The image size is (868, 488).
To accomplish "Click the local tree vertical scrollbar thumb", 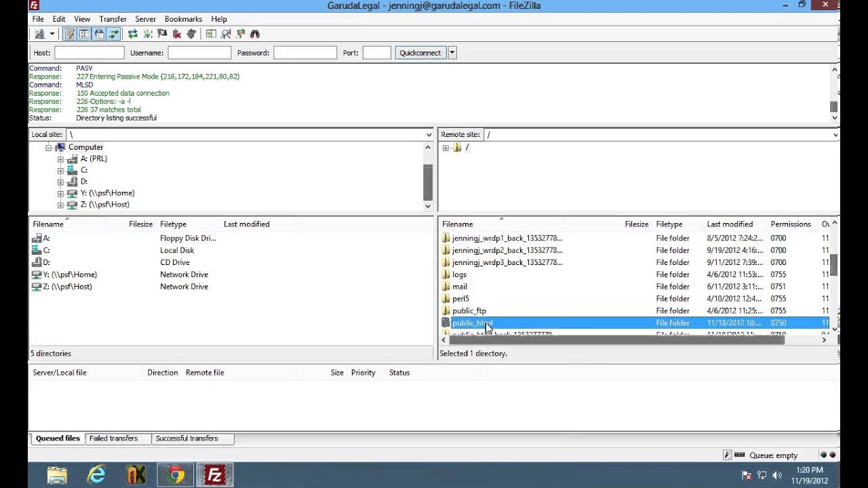I will pos(428,182).
